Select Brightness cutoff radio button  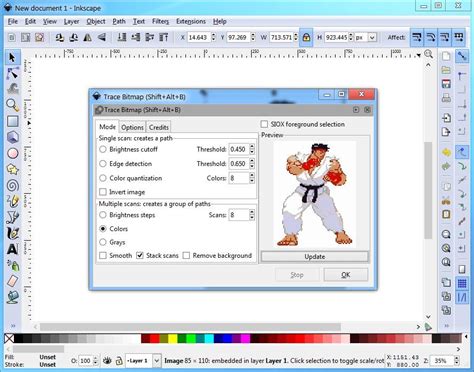coord(103,149)
